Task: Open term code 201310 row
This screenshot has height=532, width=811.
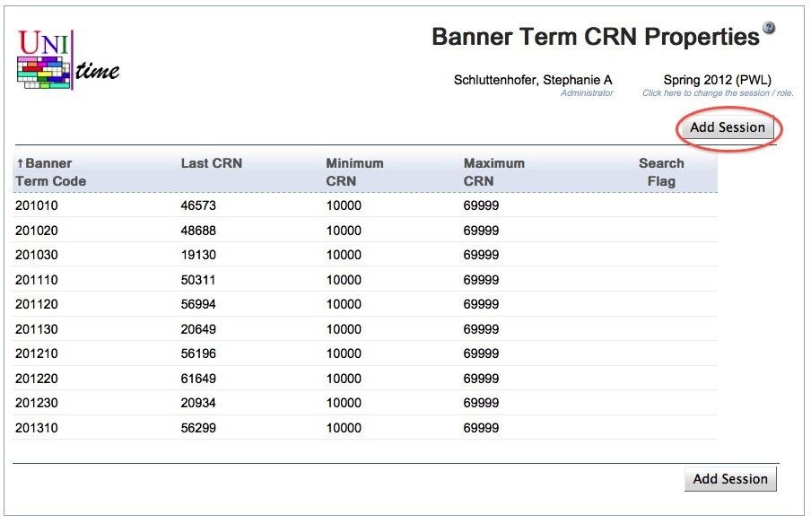Action: point(364,428)
